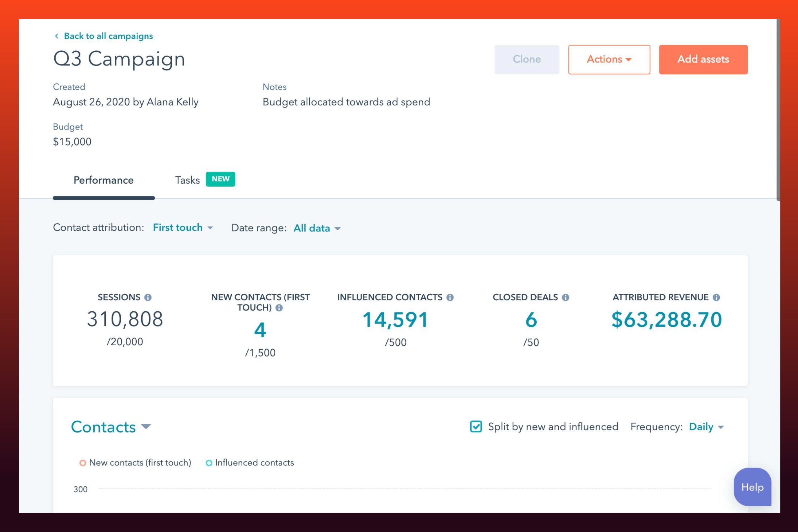The image size is (798, 532).
Task: Click the New contacts legend marker
Action: click(x=83, y=463)
